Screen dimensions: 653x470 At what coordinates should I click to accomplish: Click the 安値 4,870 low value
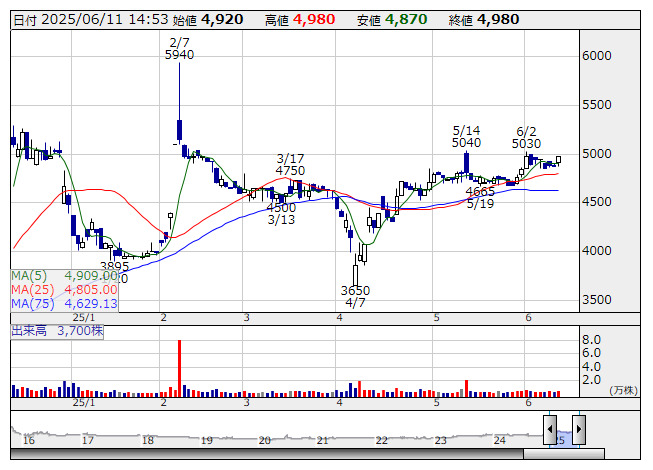point(392,20)
